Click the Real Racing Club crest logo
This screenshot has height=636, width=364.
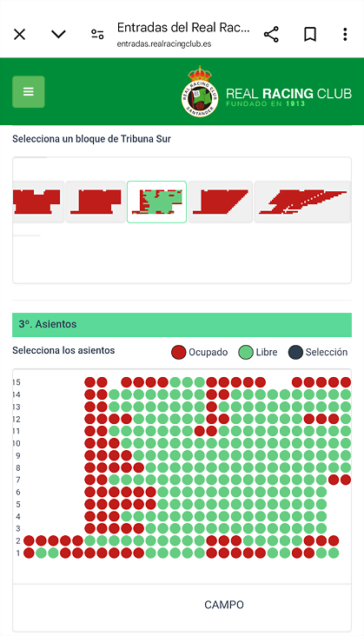[200, 92]
